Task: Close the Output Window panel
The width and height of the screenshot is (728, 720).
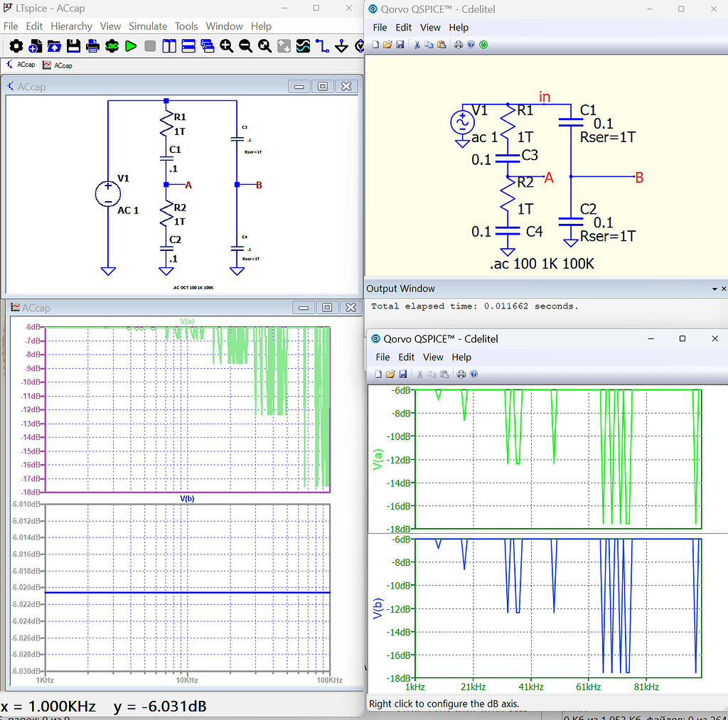Action: (723, 289)
